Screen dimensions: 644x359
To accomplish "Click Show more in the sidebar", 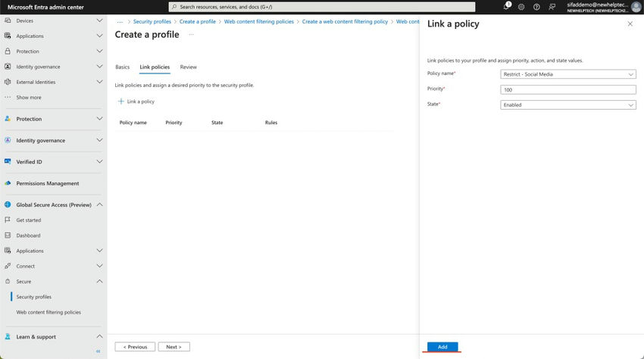I will [28, 98].
